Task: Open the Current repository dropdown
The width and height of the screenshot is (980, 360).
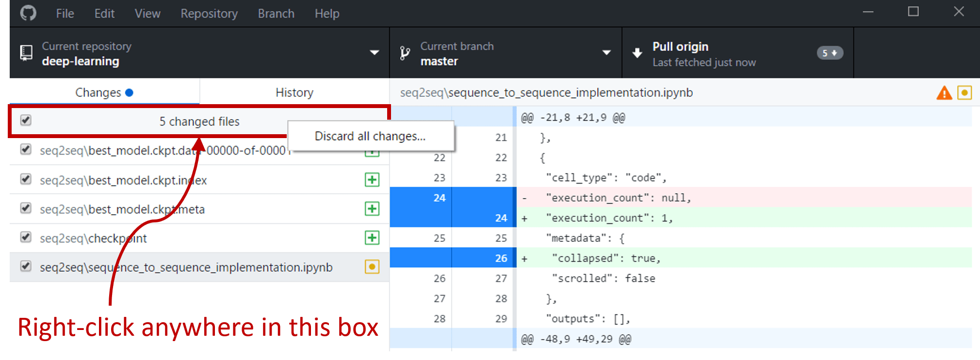Action: pos(199,53)
